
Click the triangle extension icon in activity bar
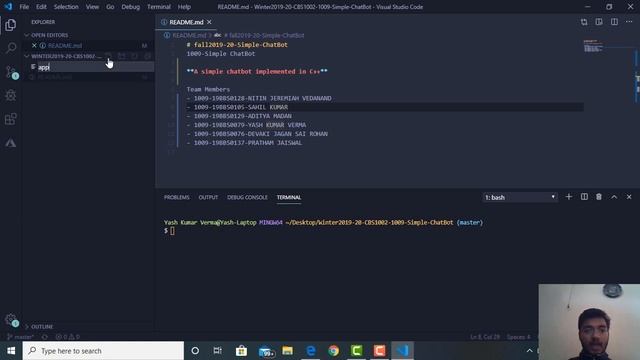(11, 142)
